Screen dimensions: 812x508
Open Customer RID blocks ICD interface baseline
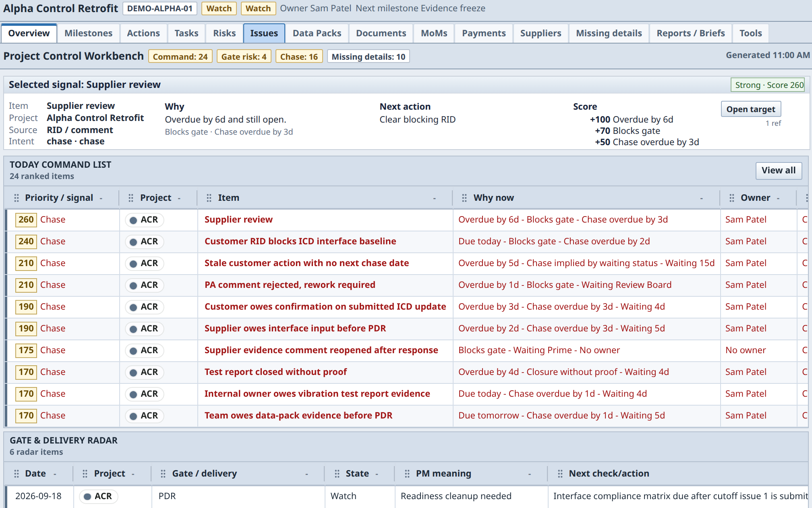click(300, 242)
